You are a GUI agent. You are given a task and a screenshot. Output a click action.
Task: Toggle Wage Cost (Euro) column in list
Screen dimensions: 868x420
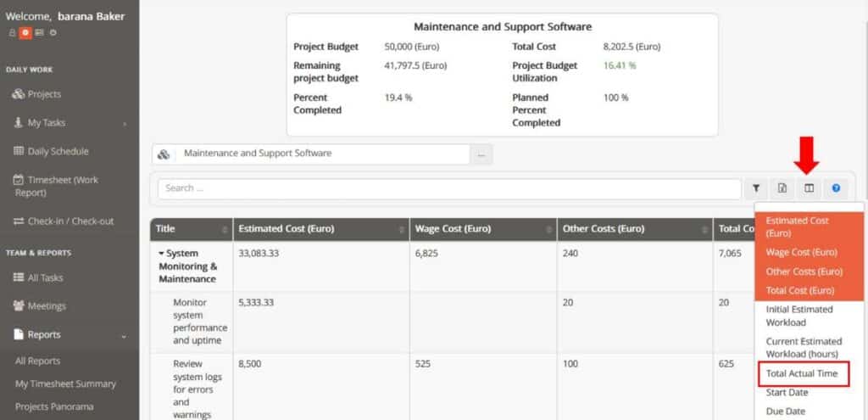click(x=809, y=252)
